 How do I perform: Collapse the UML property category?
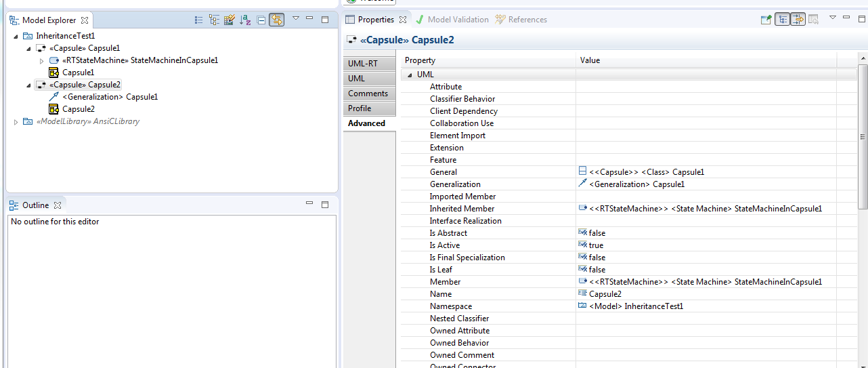(x=410, y=75)
